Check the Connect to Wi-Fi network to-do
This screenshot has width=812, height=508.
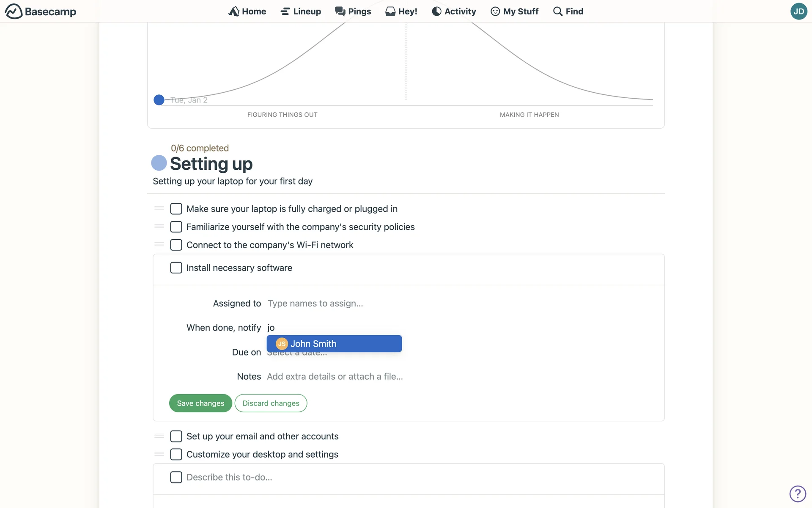pyautogui.click(x=176, y=245)
